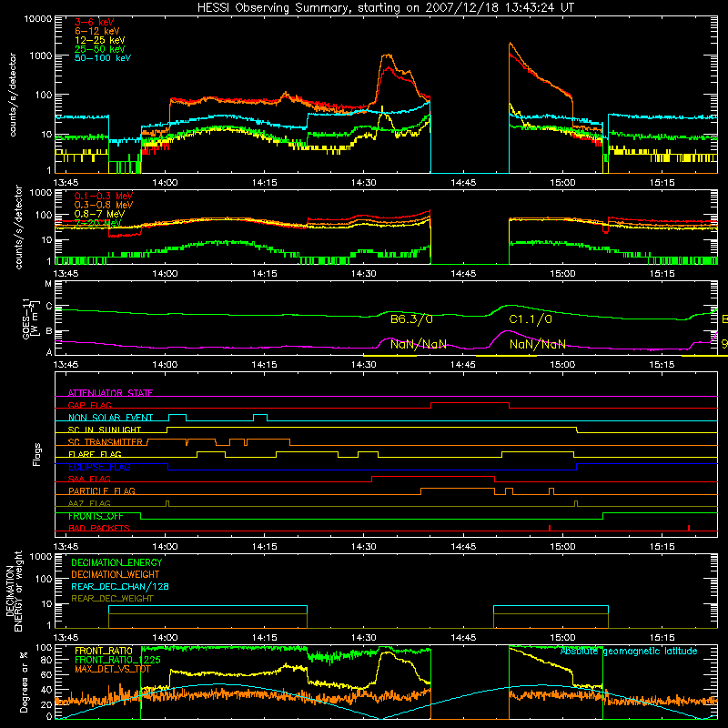Viewport: 728px width, 728px height.
Task: Select the ECLIPSE_FLAG label
Action: [x=99, y=467]
